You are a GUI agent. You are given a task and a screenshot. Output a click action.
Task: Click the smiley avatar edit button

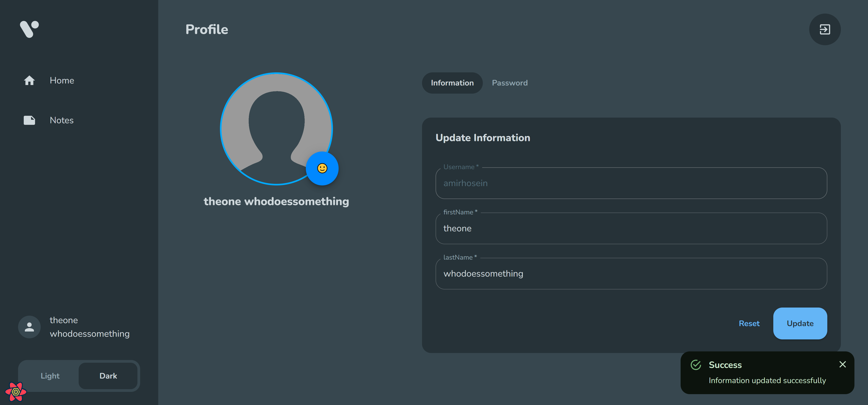pyautogui.click(x=322, y=168)
